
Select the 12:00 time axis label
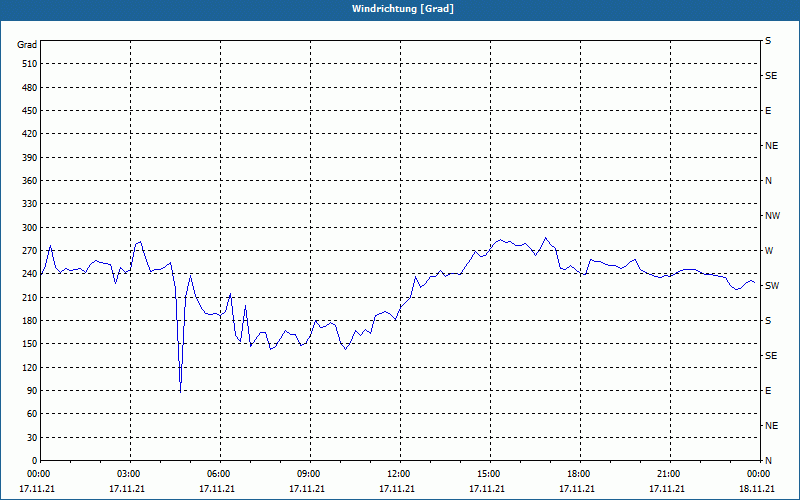click(x=400, y=474)
